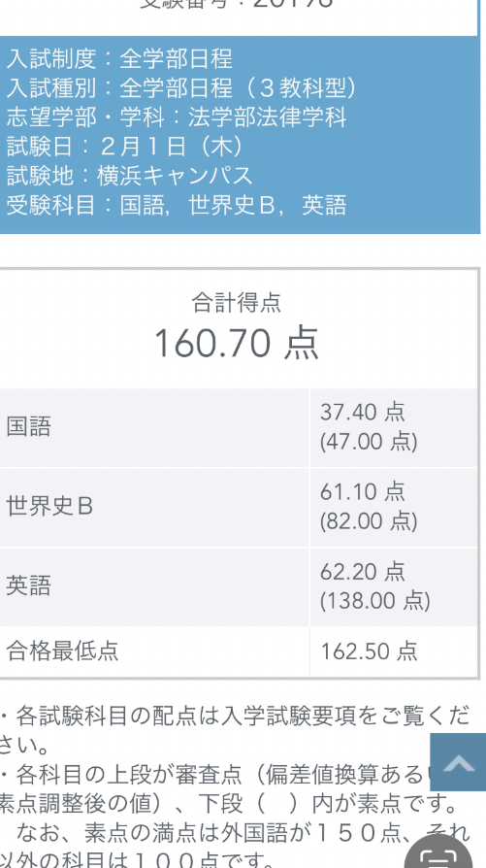Image resolution: width=486 pixels, height=868 pixels.
Task: Tap the 志望学部 法学部法律学科 line
Action: (x=177, y=117)
